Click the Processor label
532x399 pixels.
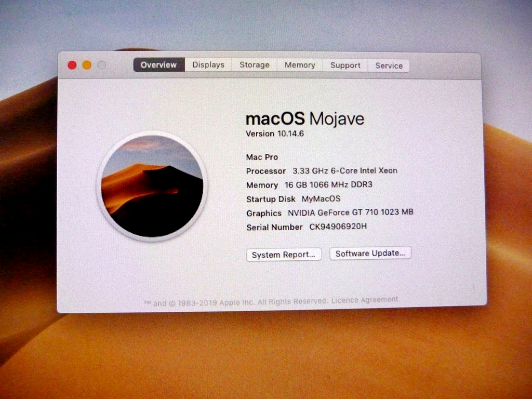(266, 171)
